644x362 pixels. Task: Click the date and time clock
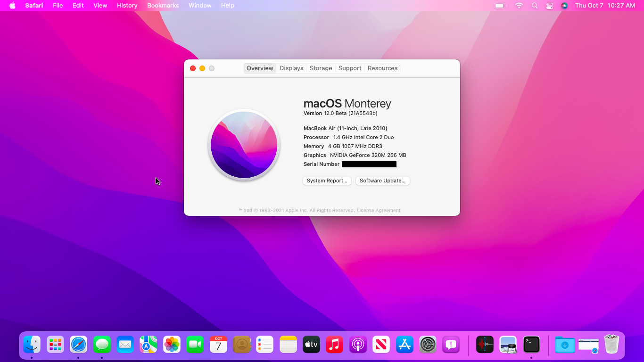[605, 6]
